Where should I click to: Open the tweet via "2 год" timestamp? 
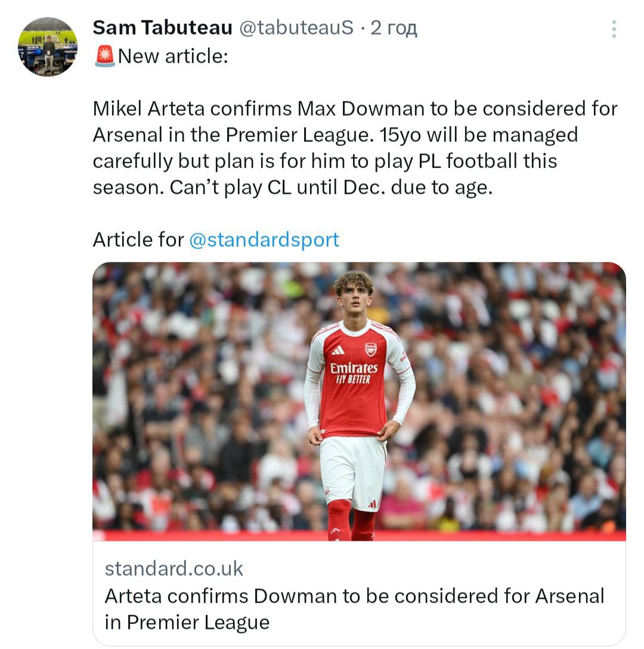coord(394,27)
